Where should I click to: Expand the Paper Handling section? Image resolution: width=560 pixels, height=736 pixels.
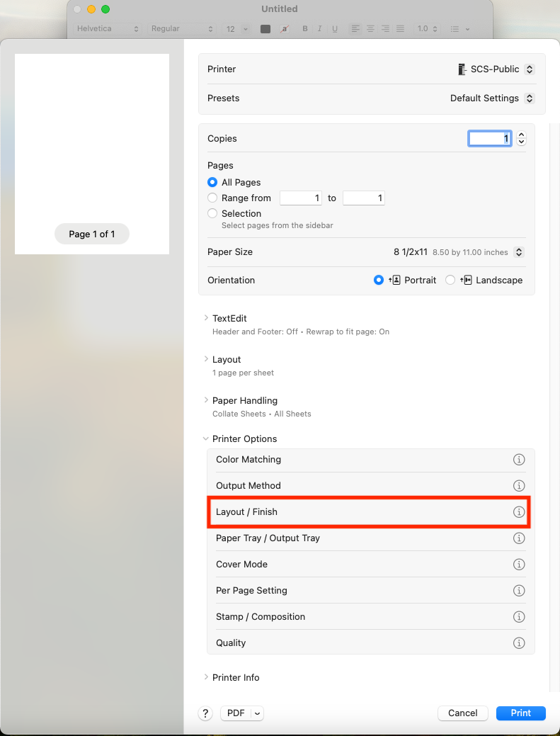[206, 400]
